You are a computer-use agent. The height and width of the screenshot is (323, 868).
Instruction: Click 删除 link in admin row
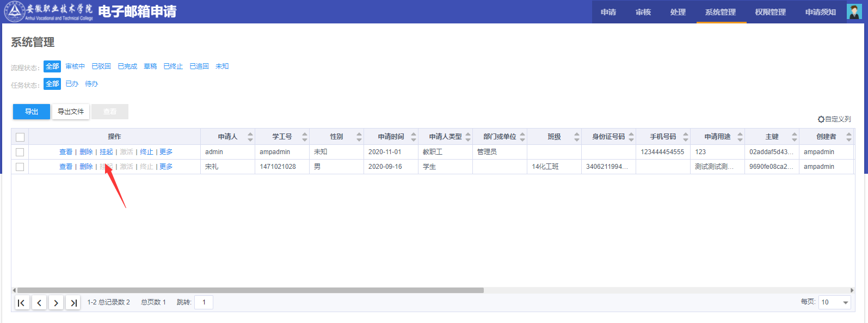coord(86,152)
